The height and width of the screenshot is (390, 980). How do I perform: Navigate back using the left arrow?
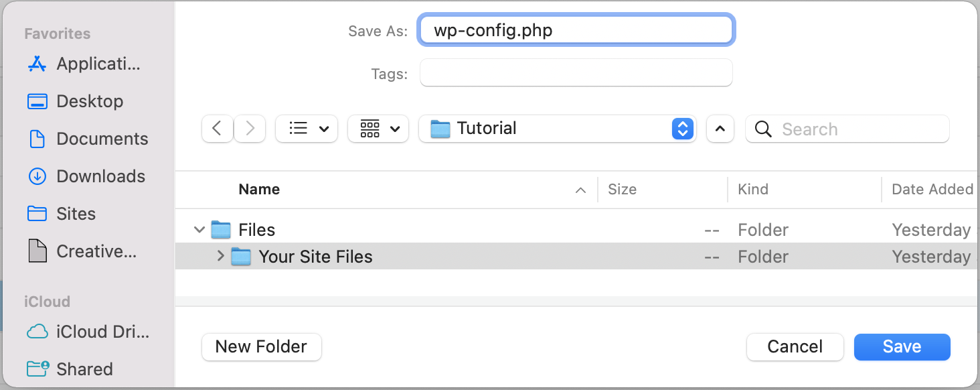(x=217, y=128)
